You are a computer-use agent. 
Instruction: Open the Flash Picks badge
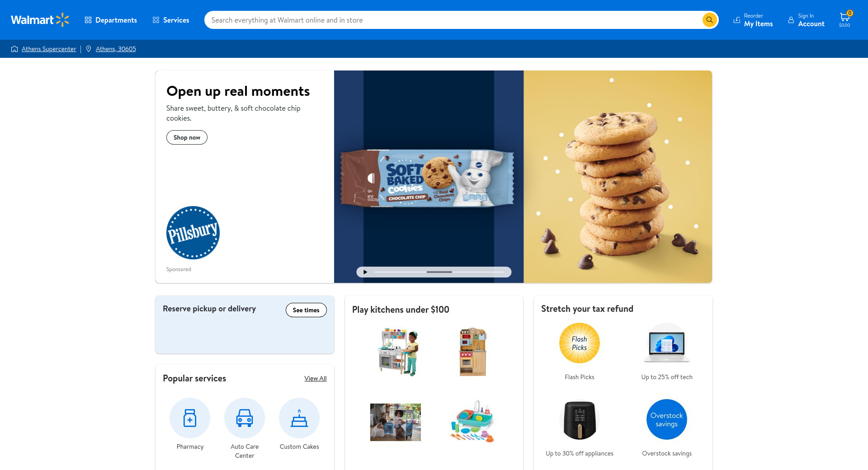coord(580,343)
